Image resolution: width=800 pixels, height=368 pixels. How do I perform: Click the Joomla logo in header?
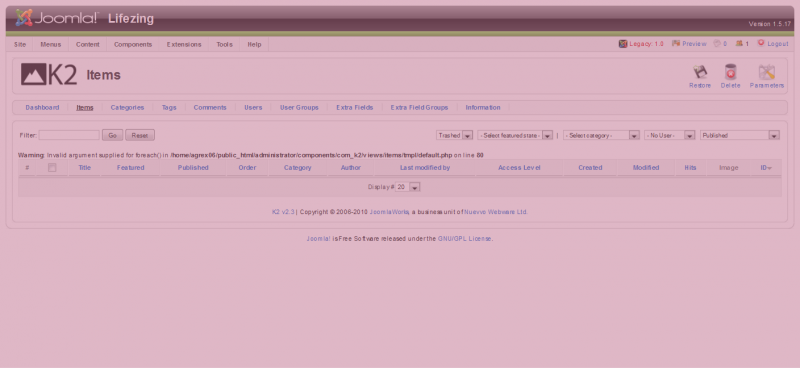click(x=57, y=18)
